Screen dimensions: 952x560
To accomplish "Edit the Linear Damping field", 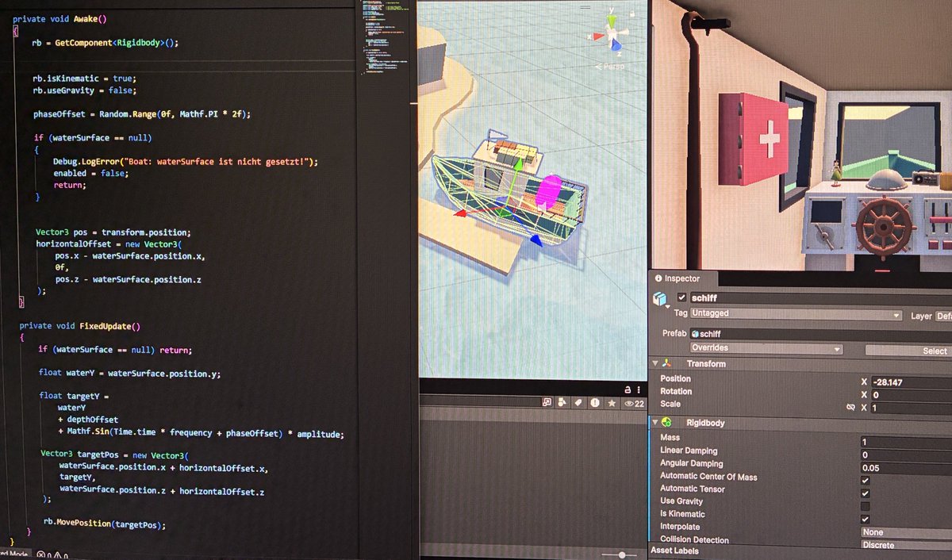I will 907,455.
